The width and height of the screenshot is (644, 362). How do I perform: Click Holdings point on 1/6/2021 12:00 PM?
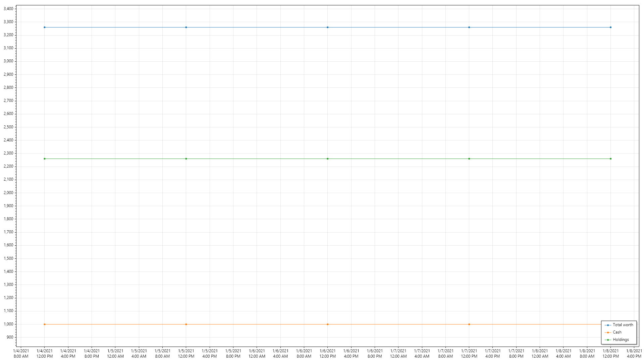pos(328,159)
